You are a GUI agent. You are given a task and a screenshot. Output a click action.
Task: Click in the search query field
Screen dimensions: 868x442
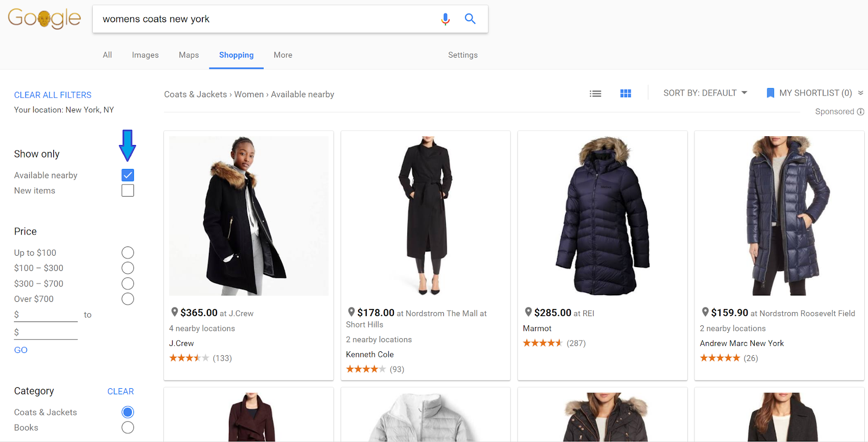click(x=266, y=19)
